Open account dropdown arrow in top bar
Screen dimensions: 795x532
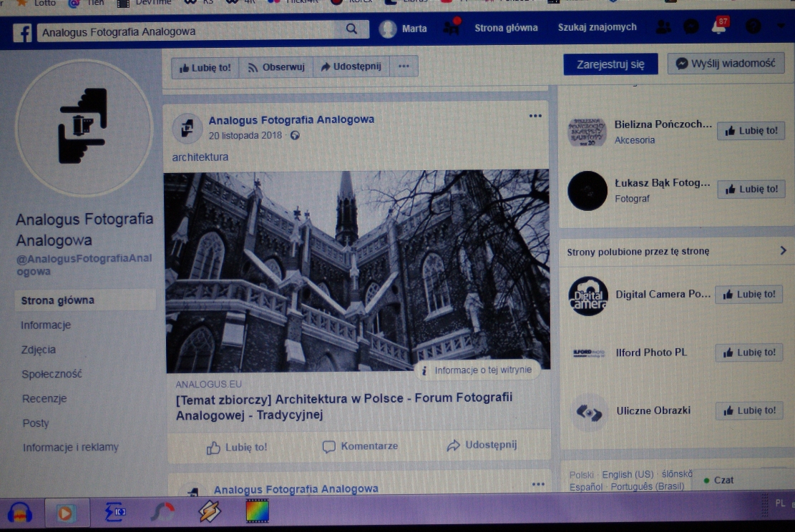coord(780,26)
